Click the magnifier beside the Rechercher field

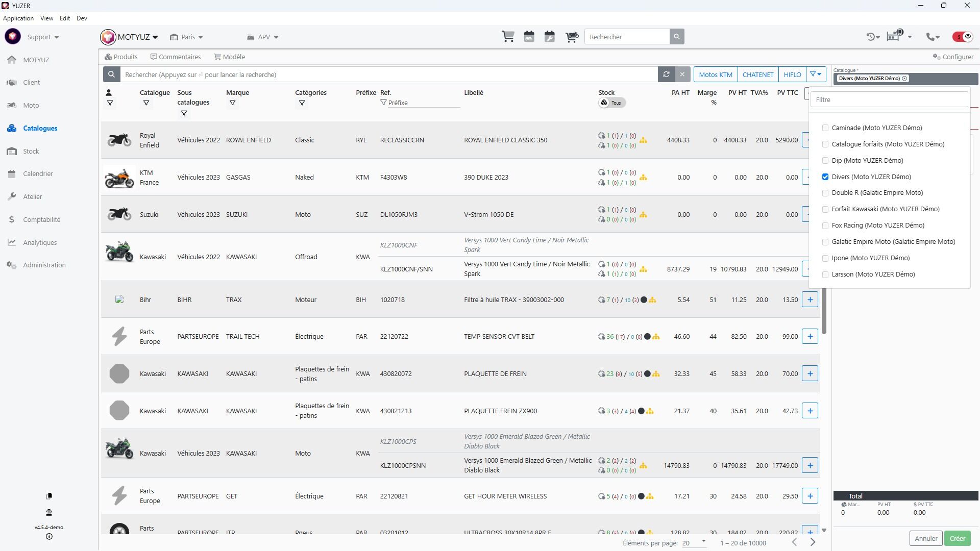pyautogui.click(x=677, y=37)
